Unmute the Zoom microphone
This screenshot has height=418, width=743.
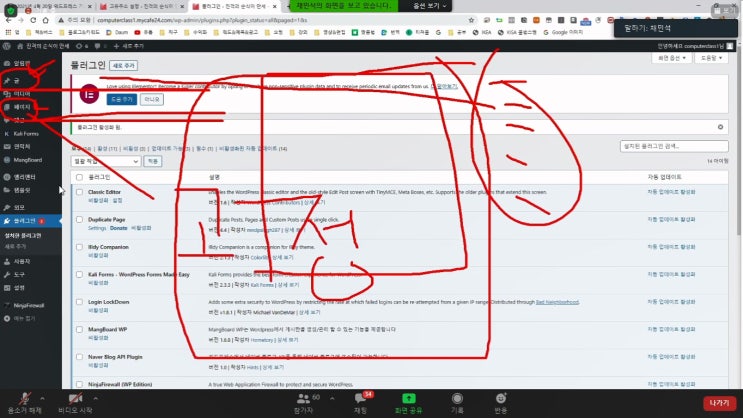coord(25,403)
